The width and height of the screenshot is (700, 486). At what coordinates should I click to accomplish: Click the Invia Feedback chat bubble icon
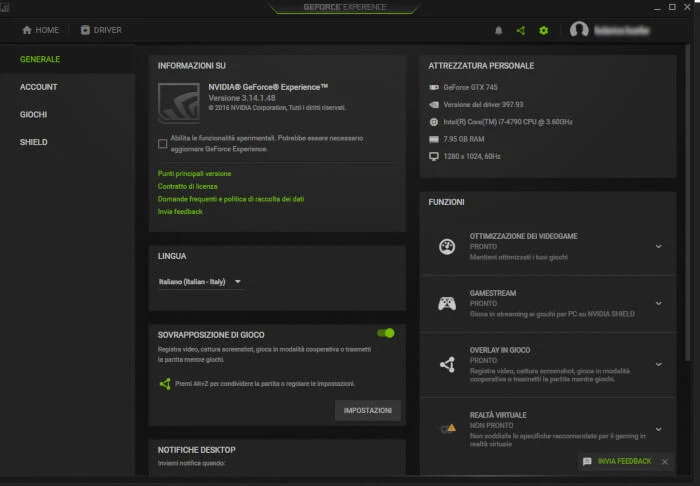[x=587, y=461]
